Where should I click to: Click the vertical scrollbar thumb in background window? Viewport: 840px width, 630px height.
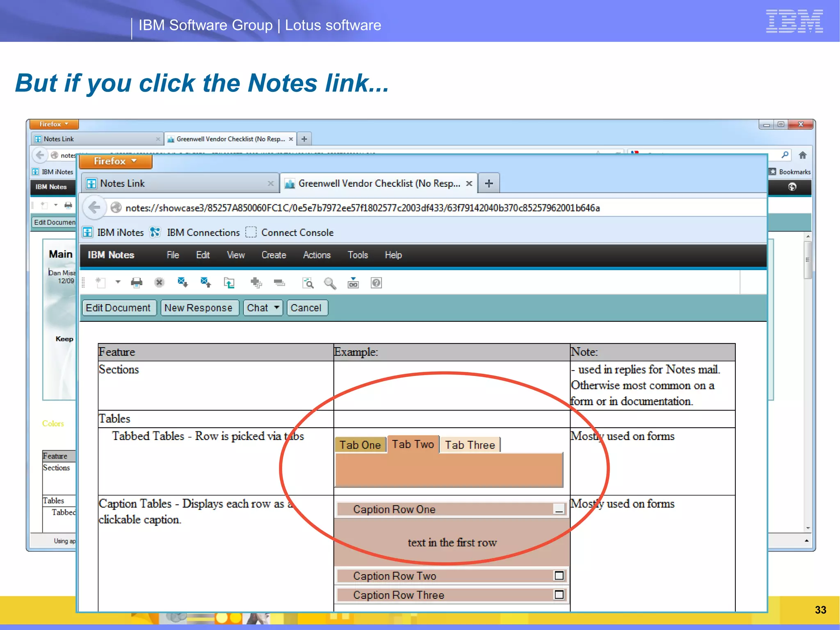click(x=808, y=260)
